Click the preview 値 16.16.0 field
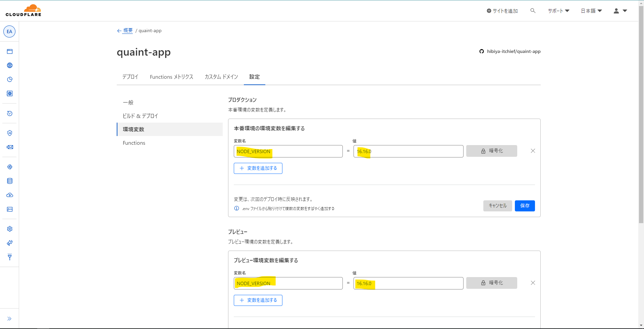This screenshot has width=644, height=329. (x=408, y=283)
